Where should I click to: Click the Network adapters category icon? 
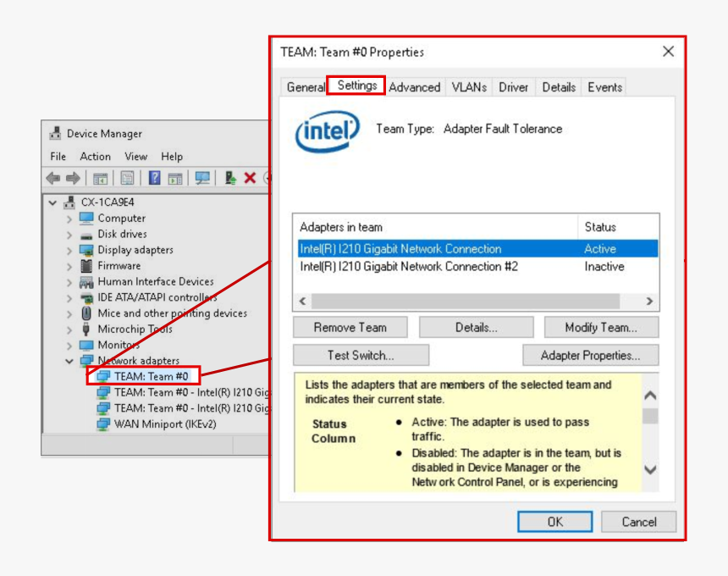[87, 361]
